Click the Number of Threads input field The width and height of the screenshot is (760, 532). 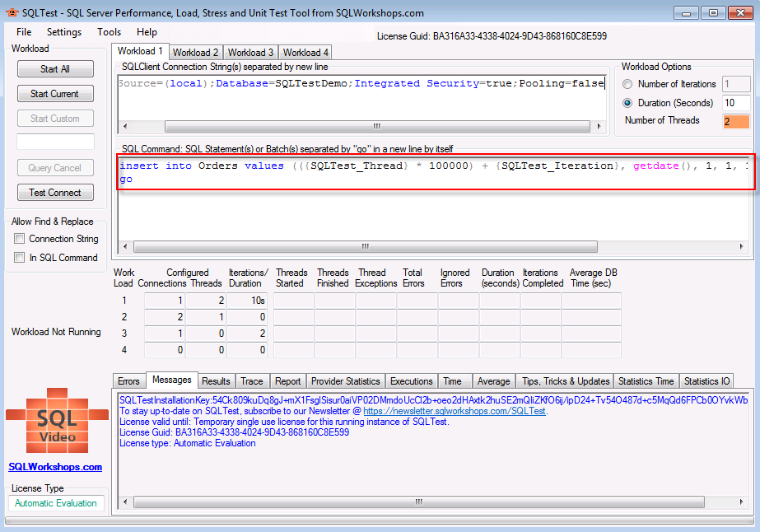click(736, 121)
